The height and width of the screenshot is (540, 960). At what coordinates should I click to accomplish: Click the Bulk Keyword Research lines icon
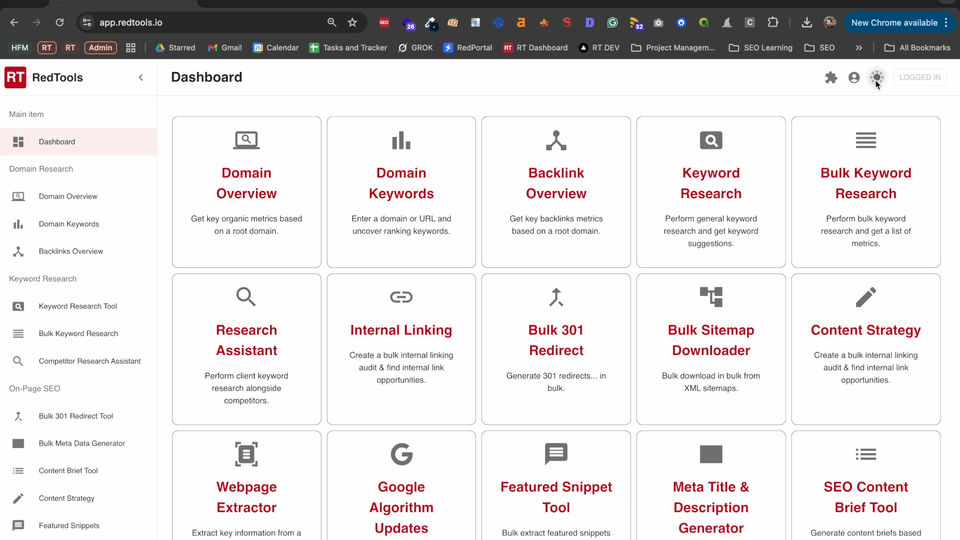(x=866, y=140)
